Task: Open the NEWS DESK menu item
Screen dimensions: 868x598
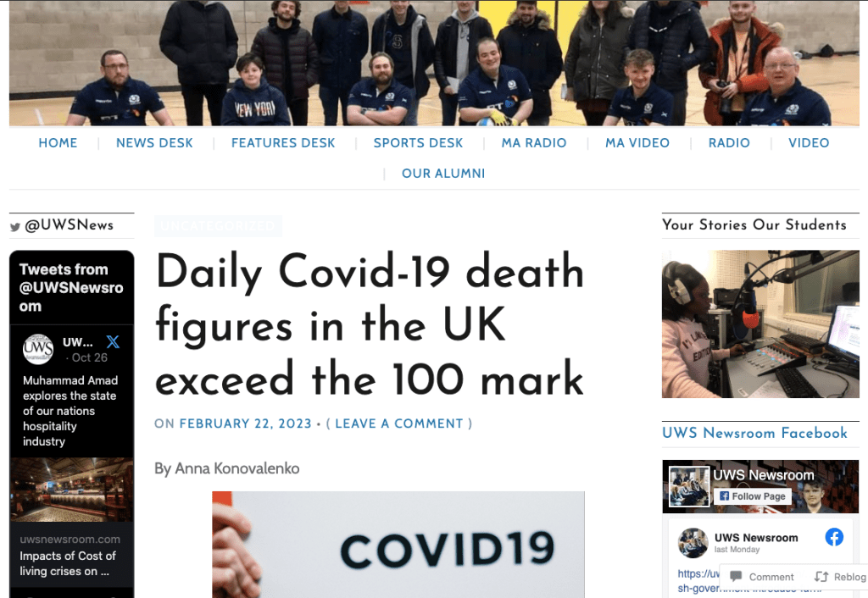Action: 154,142
